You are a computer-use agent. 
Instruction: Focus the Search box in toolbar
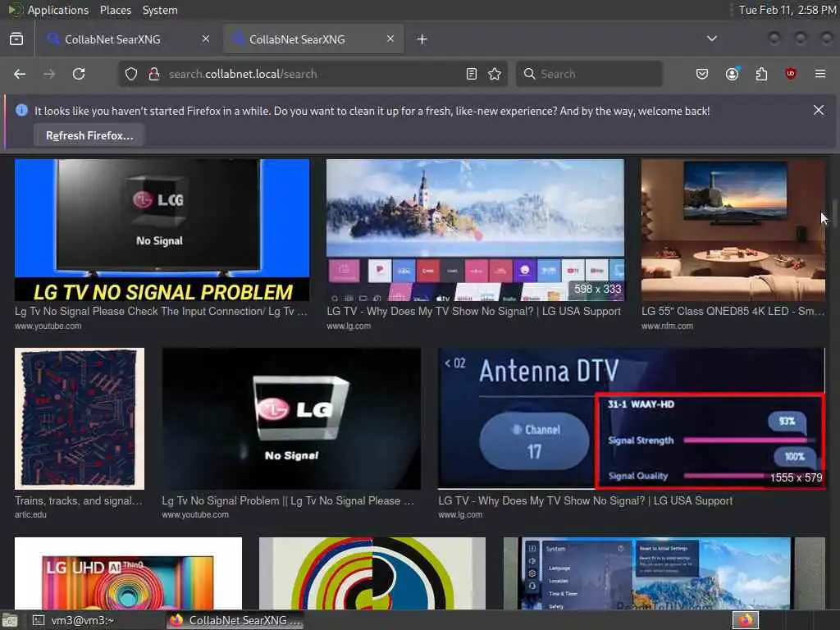coord(589,74)
